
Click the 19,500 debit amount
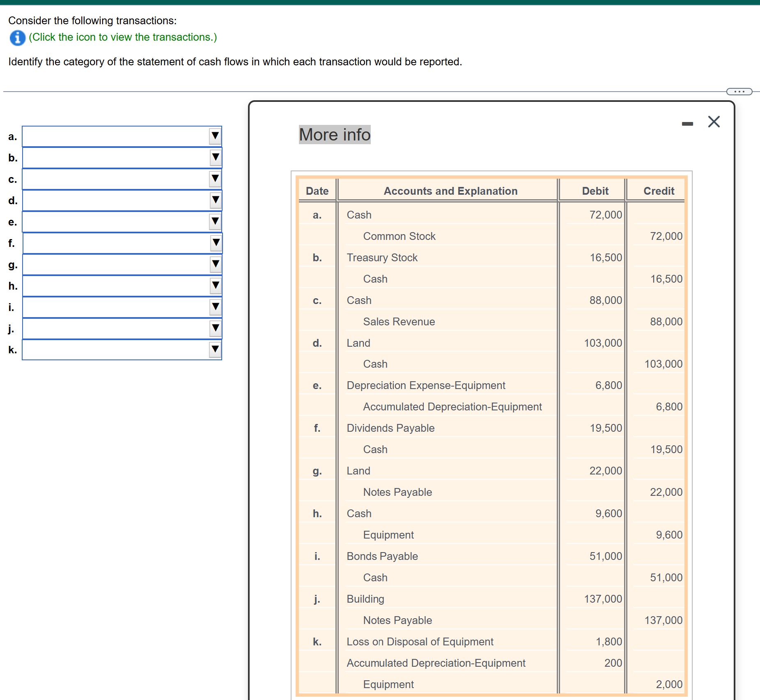(x=606, y=428)
